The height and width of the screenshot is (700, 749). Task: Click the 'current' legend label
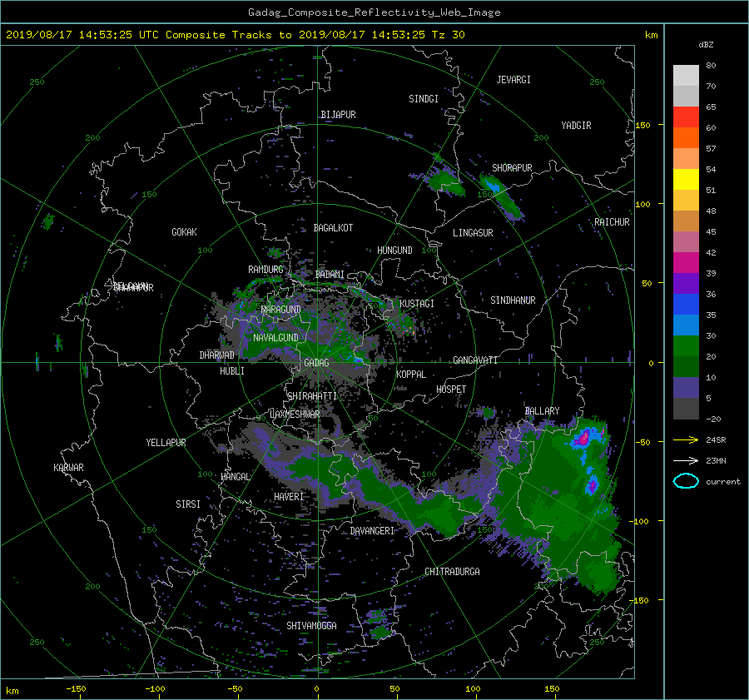coord(723,482)
